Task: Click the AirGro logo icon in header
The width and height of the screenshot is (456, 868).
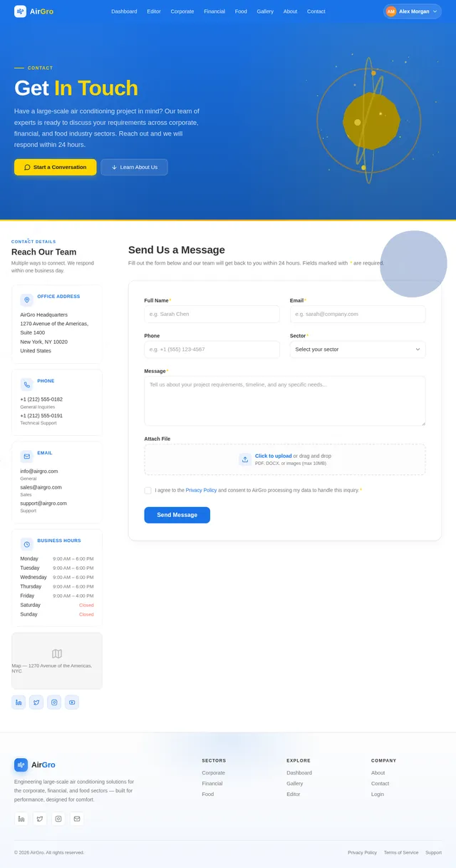Action: tap(20, 11)
